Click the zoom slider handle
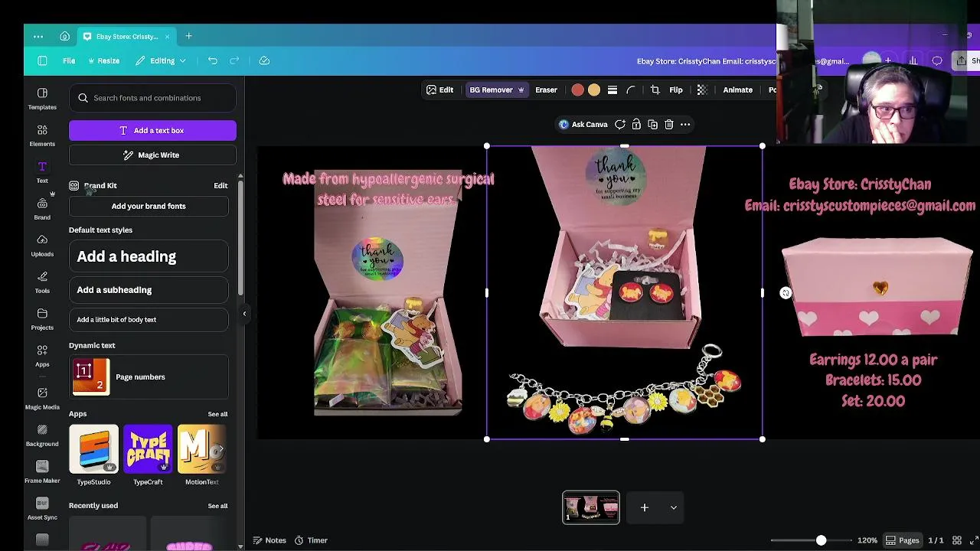 tap(821, 540)
